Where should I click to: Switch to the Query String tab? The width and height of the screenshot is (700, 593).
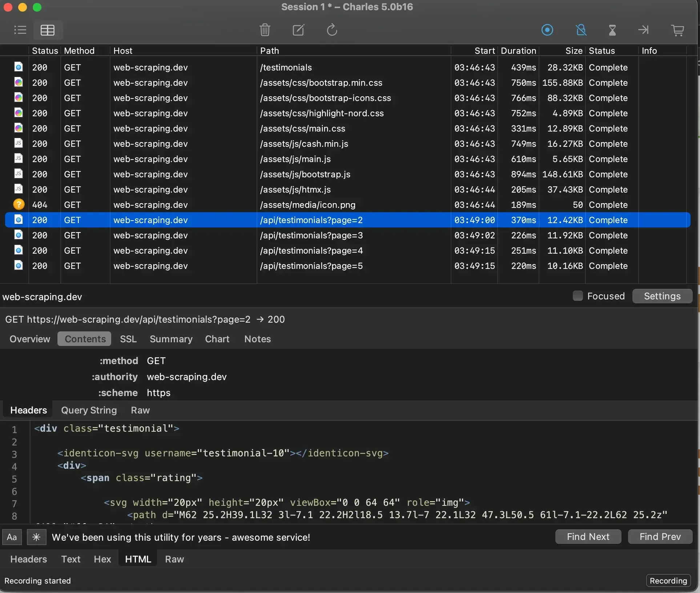pos(88,410)
